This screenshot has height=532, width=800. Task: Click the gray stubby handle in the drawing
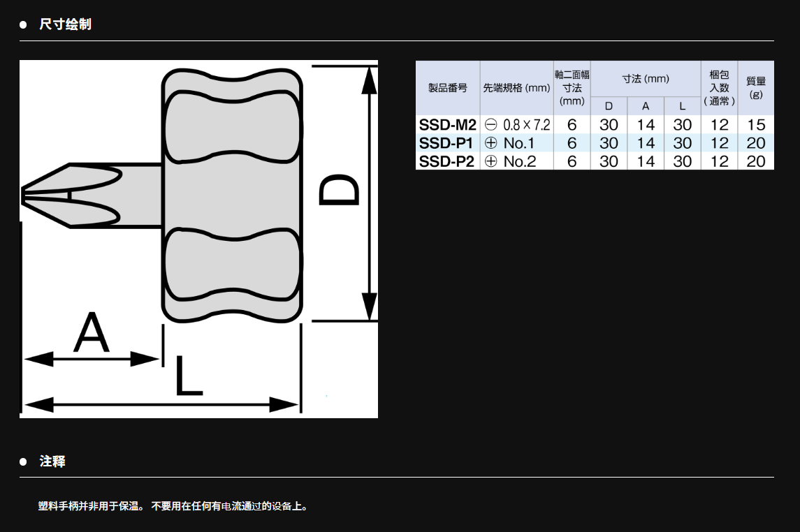(x=233, y=195)
